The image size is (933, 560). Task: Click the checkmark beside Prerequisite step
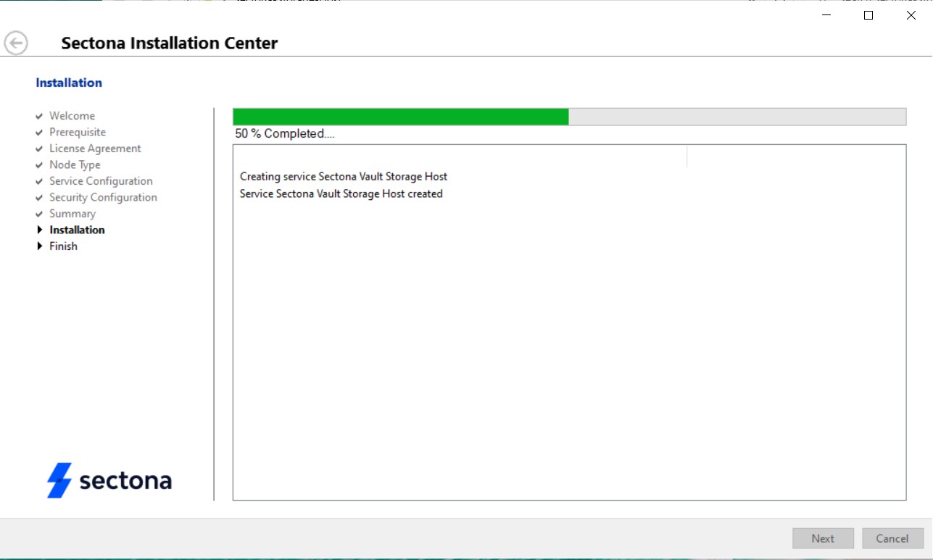(x=39, y=133)
